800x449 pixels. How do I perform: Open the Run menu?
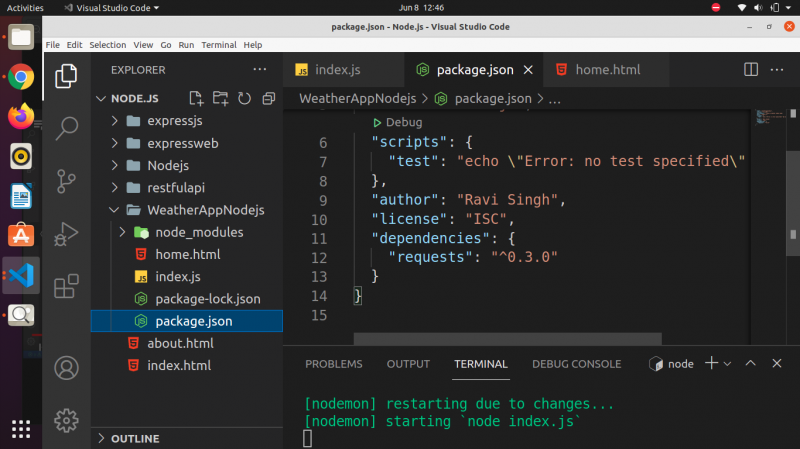click(x=186, y=45)
